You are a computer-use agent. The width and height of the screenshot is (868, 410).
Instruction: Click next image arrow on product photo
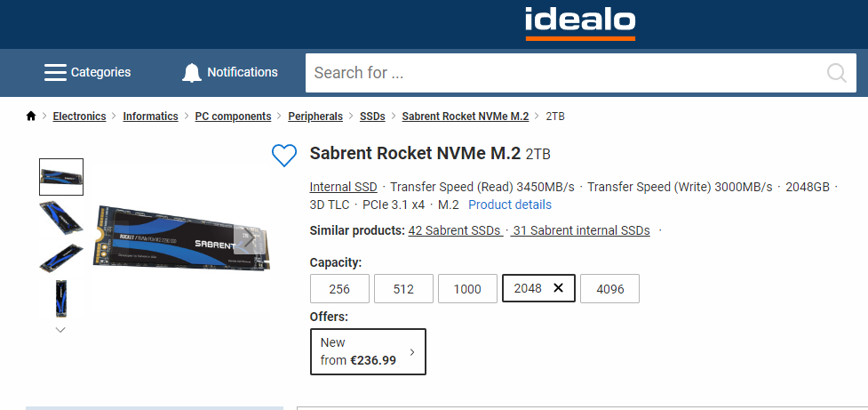coord(251,237)
